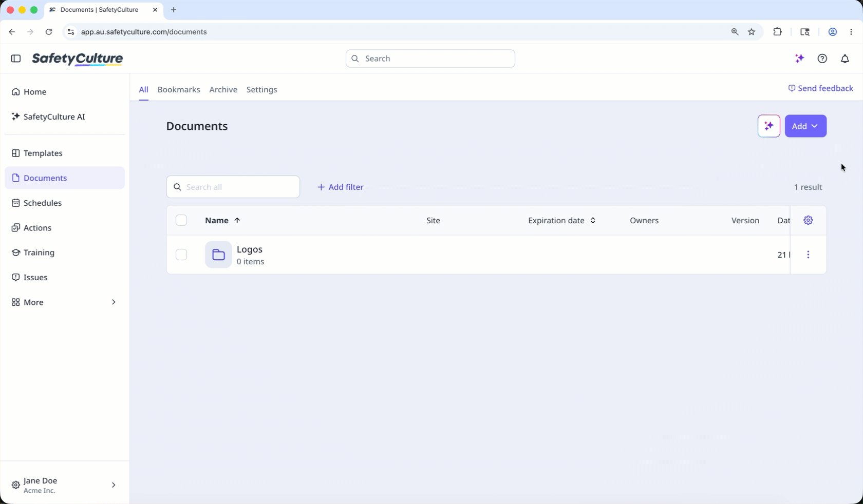Click the SafetyCulture logo
Screen dimensions: 863x504
click(78, 59)
